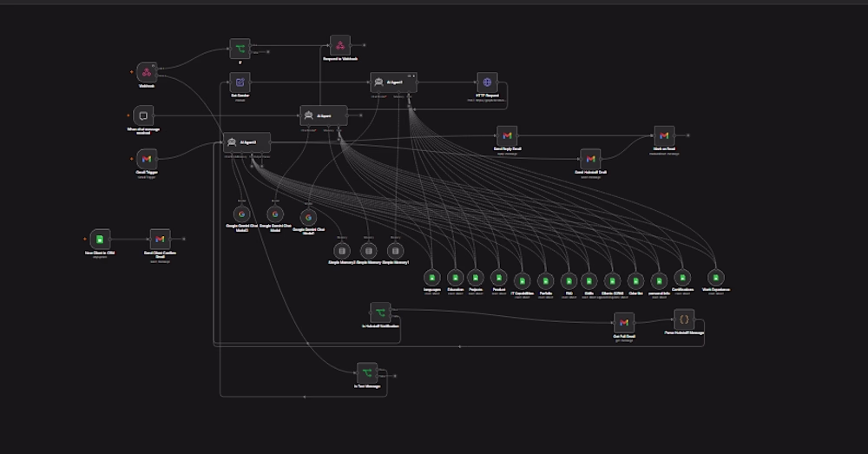Open the Send Handoff Draft Gmail node
The image size is (868, 454).
(590, 159)
